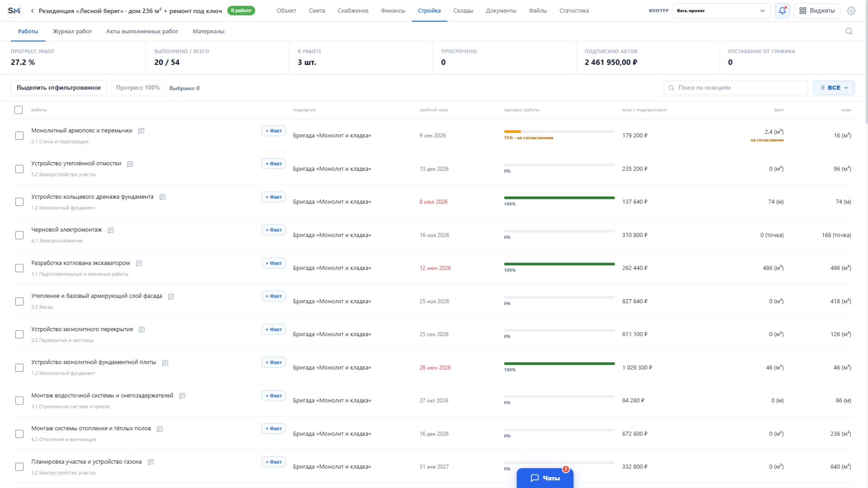Focus the Поиск по позициям search field

coord(736,88)
